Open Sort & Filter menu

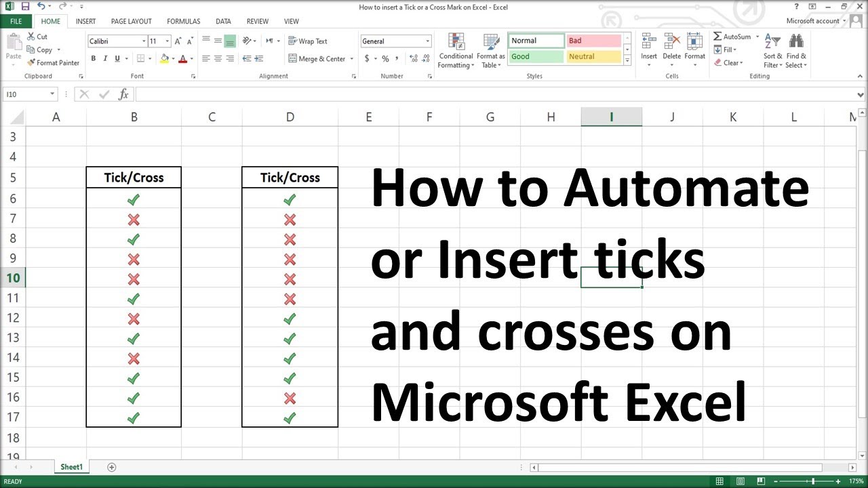(772, 51)
